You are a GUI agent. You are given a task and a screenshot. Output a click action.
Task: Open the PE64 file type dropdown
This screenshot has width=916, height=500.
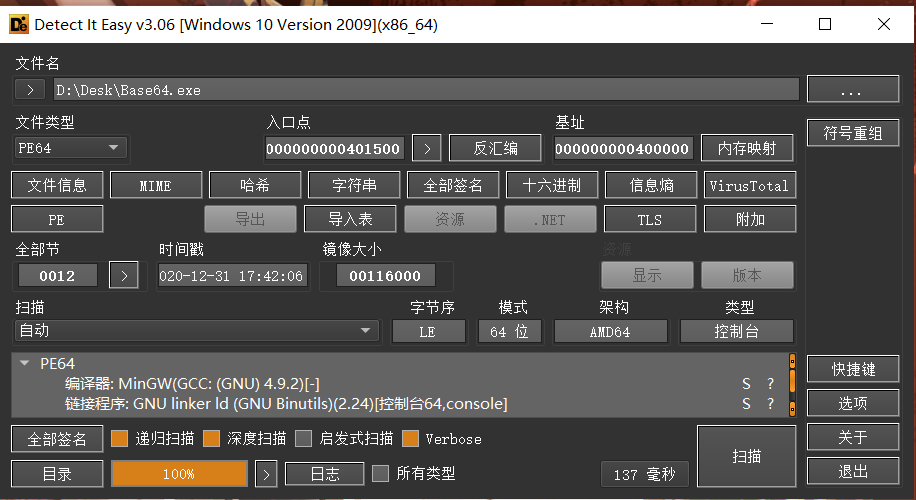pyautogui.click(x=71, y=149)
